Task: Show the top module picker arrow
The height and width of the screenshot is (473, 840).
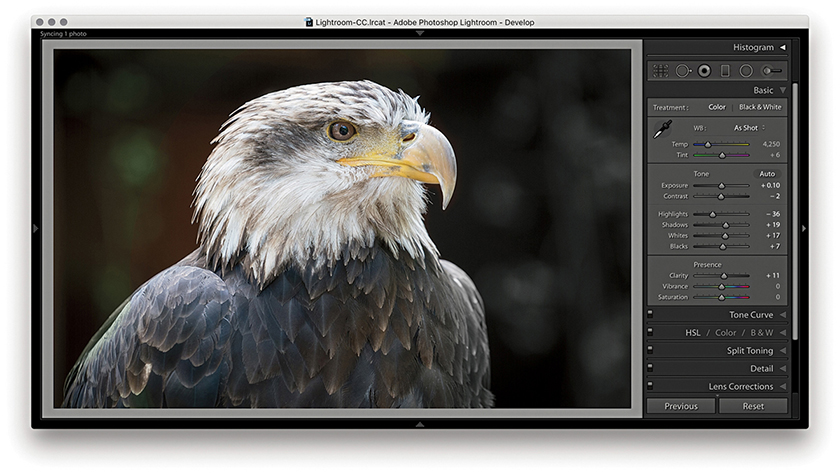Action: pyautogui.click(x=420, y=33)
